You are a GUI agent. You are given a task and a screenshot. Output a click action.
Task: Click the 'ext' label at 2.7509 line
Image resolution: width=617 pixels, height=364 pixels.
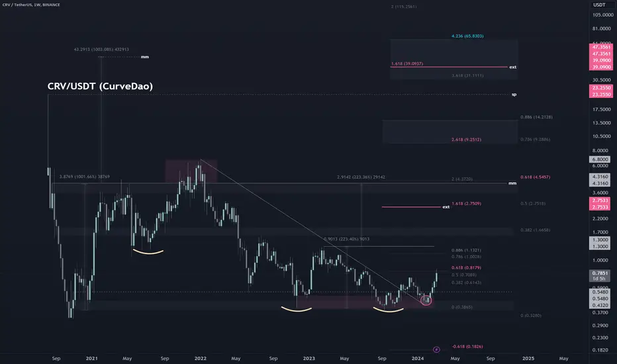point(446,207)
